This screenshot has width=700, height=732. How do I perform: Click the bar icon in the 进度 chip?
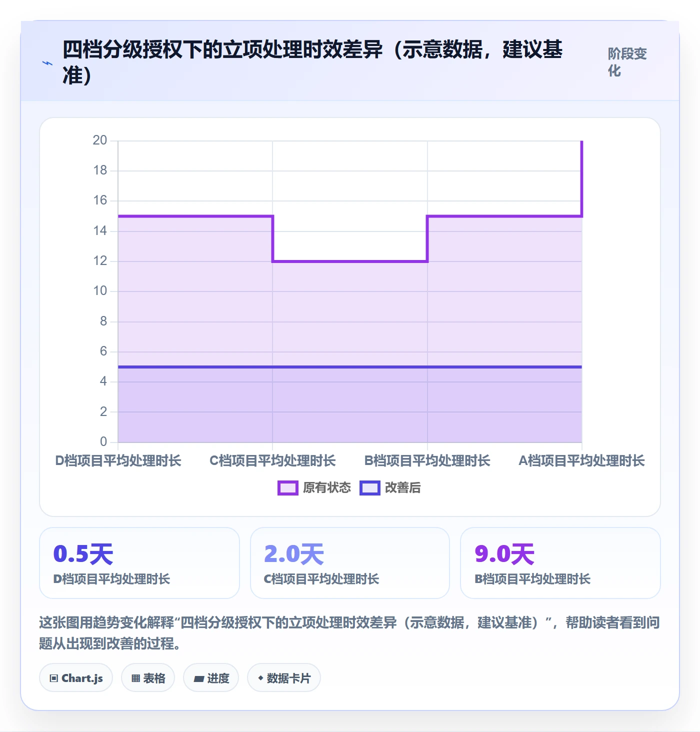[199, 678]
